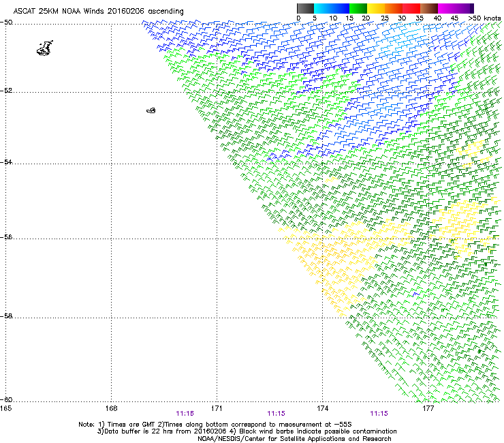Click the '>50 knots' legend label
504x443 pixels.
click(x=484, y=18)
